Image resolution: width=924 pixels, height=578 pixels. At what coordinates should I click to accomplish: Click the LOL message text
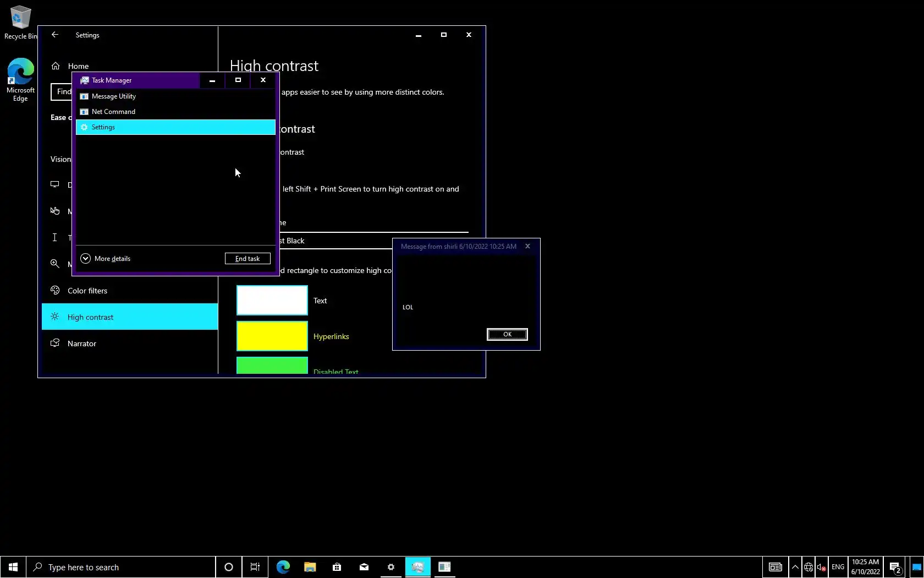(408, 307)
